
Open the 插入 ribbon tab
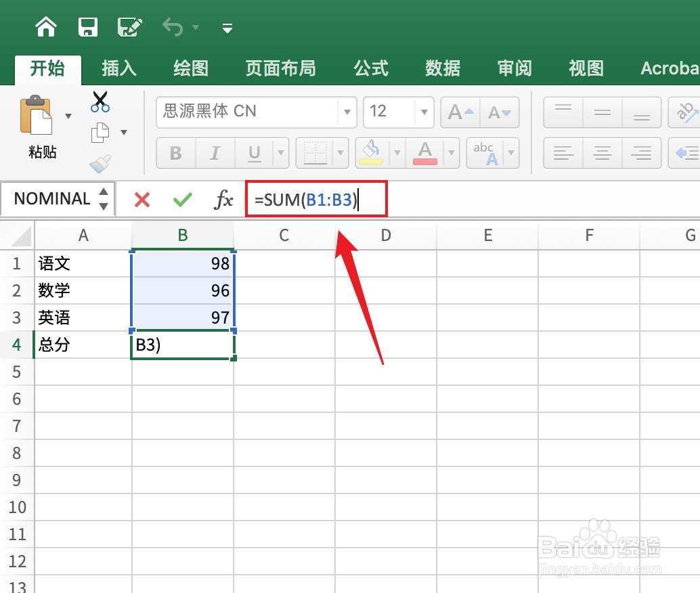tap(118, 69)
